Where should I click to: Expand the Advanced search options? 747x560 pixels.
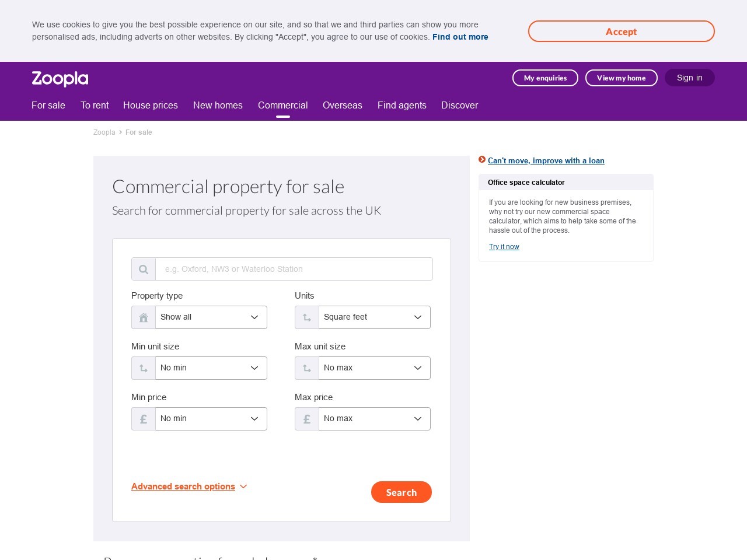coord(183,486)
